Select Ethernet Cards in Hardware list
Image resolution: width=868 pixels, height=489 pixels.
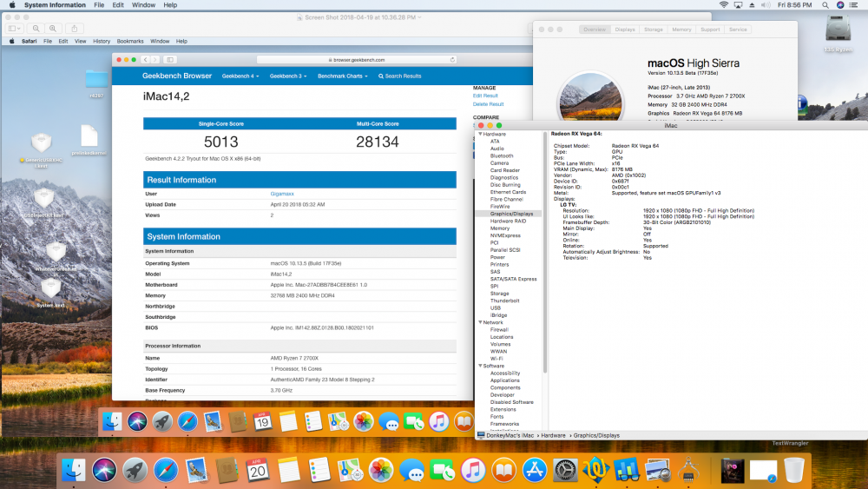pos(508,192)
